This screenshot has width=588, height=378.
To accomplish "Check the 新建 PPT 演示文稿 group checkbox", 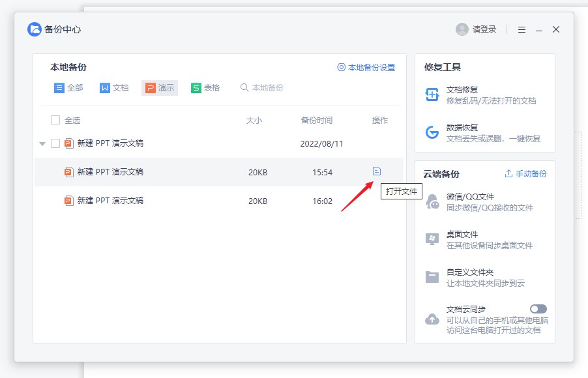I will pos(56,145).
